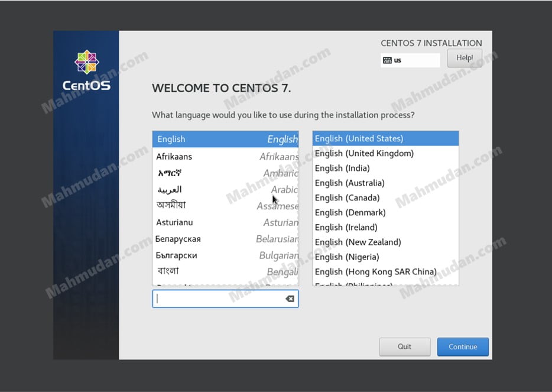Select English (Hong Kong SAR China) locale
Viewport: 552px width, 392px height.
[385, 271]
